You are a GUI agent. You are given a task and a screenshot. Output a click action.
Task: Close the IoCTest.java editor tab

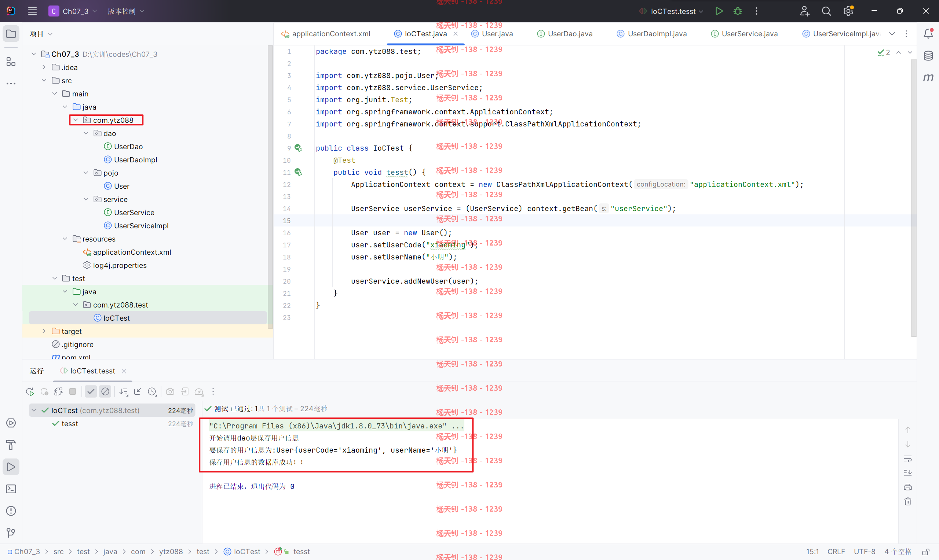[x=456, y=34]
